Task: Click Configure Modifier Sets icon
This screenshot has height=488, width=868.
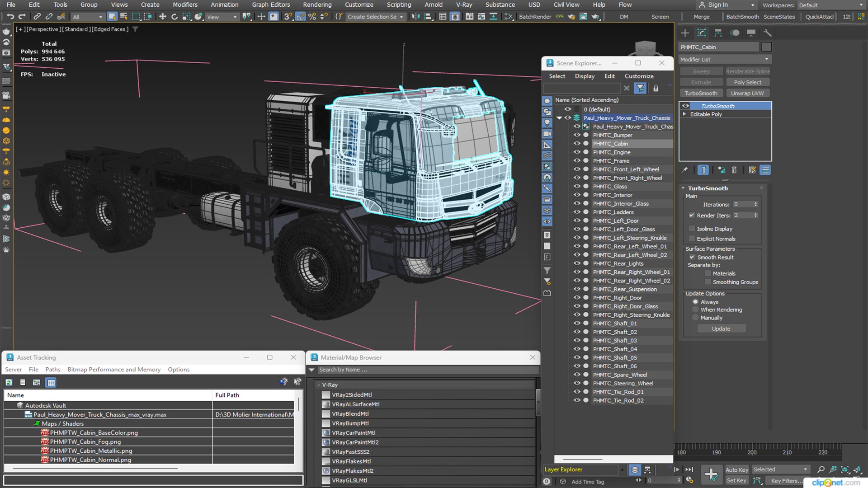Action: pyautogui.click(x=752, y=170)
